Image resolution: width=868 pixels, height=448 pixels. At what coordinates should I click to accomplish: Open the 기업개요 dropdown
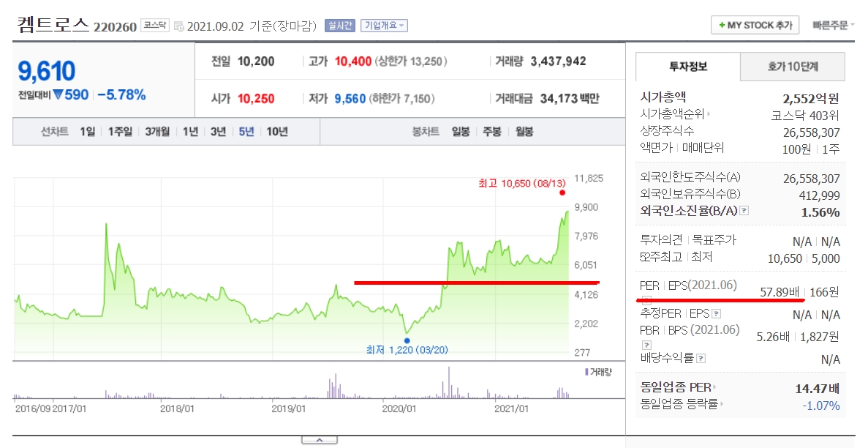click(384, 26)
